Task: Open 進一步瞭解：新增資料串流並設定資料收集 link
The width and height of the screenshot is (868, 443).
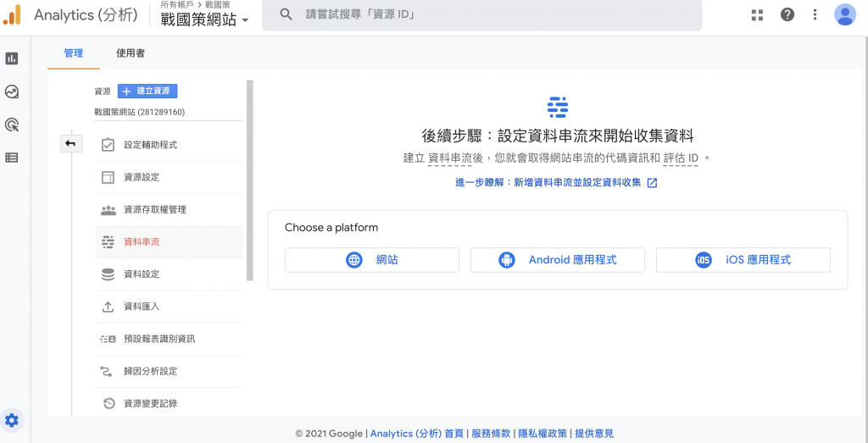Action: (x=548, y=183)
